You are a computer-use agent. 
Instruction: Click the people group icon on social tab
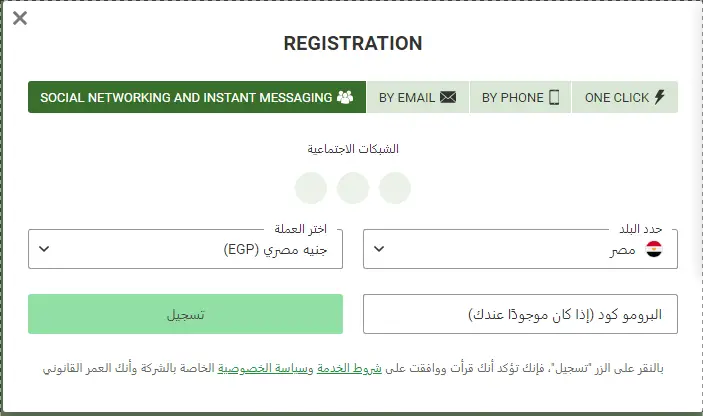(x=345, y=98)
